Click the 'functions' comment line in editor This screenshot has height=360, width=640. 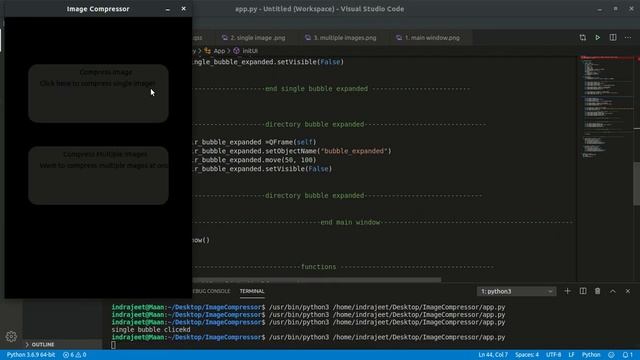(x=343, y=267)
